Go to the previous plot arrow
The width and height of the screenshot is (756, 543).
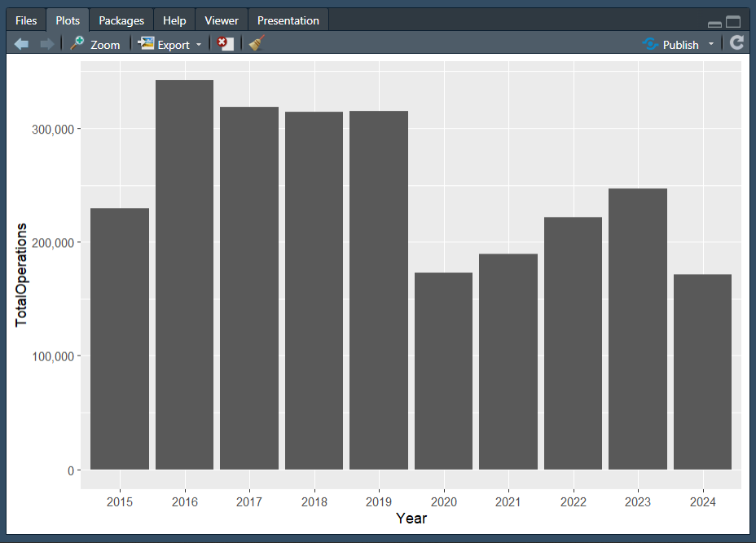[22, 44]
